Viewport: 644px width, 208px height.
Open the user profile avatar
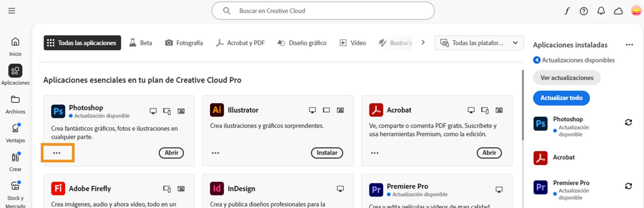636,11
